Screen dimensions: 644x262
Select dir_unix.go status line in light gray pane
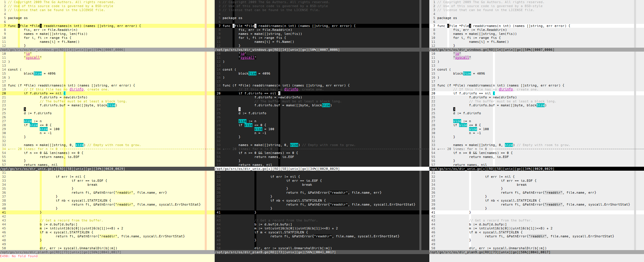click(537, 169)
